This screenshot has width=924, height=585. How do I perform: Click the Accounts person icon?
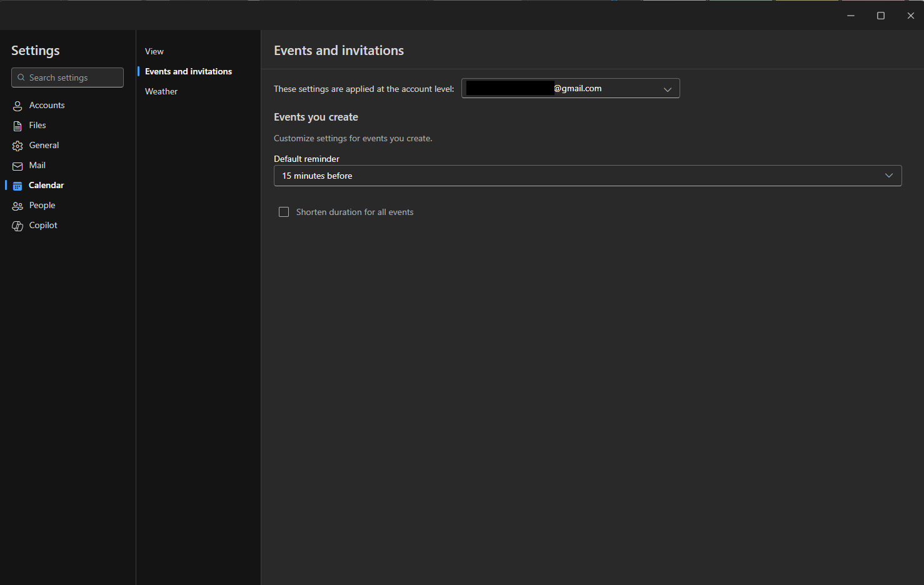coord(18,106)
